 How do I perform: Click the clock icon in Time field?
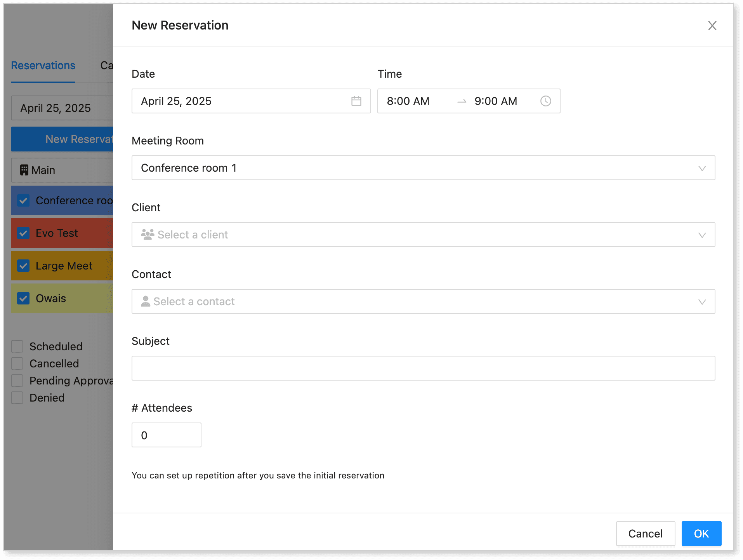pos(545,101)
